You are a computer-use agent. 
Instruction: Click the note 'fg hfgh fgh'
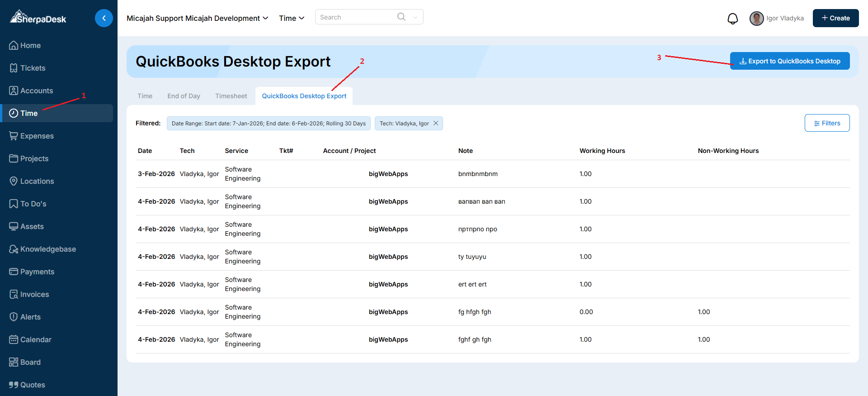tap(475, 312)
